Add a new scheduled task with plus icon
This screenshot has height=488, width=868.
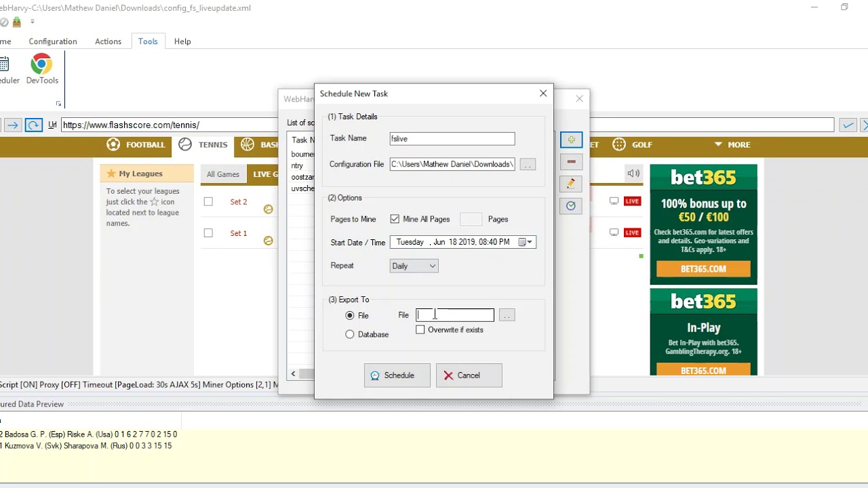[571, 140]
